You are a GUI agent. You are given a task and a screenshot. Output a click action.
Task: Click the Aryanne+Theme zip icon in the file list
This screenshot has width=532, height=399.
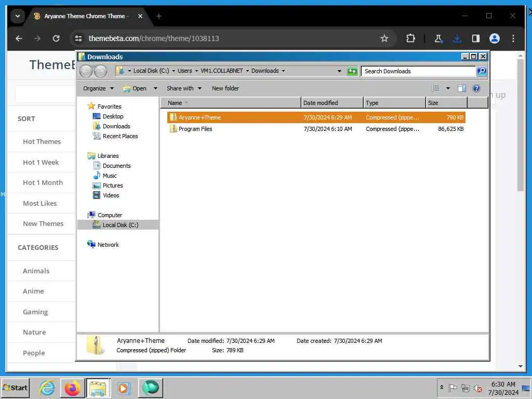click(173, 117)
